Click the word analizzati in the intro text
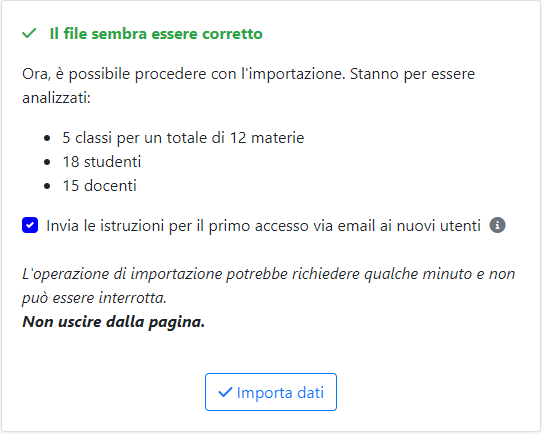The width and height of the screenshot is (542, 434). (56, 98)
